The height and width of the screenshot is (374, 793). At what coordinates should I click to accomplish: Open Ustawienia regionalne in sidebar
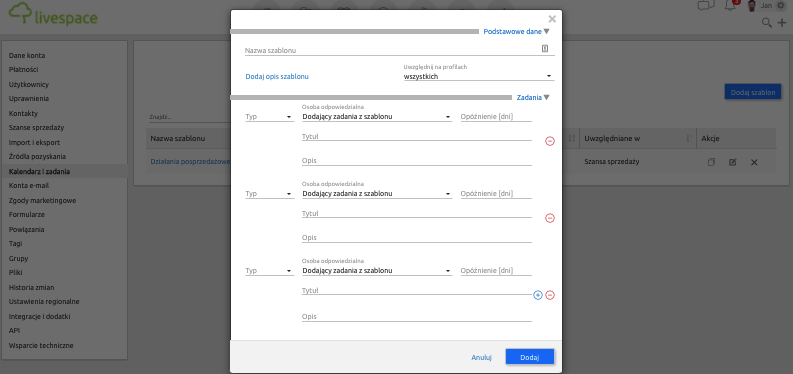44,302
